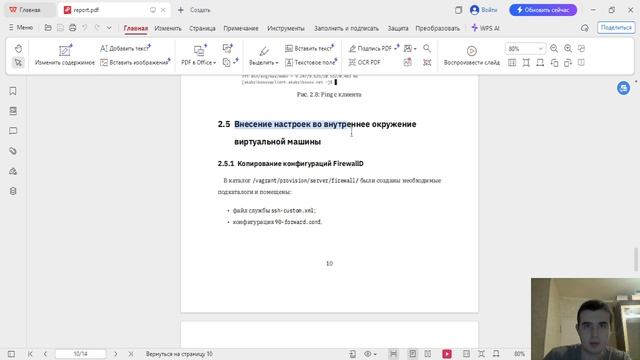Viewport: 640px width, 360px height.
Task: Click Вставить изображения
Action: click(x=135, y=62)
